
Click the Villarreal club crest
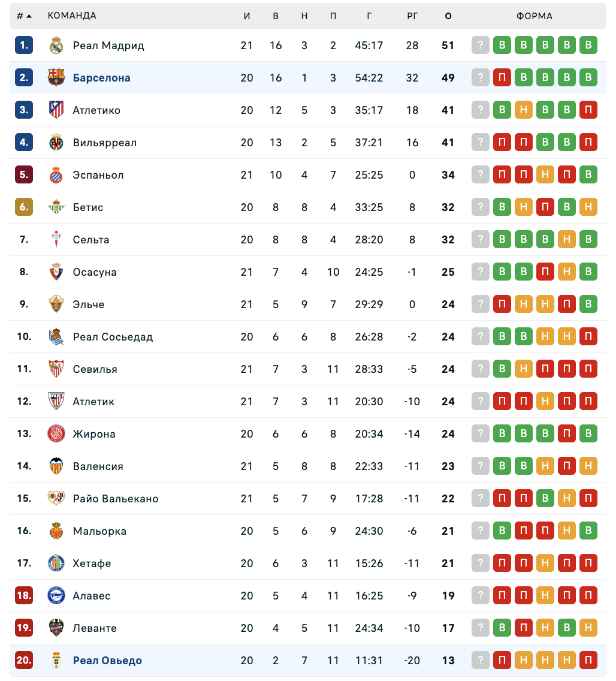click(56, 143)
